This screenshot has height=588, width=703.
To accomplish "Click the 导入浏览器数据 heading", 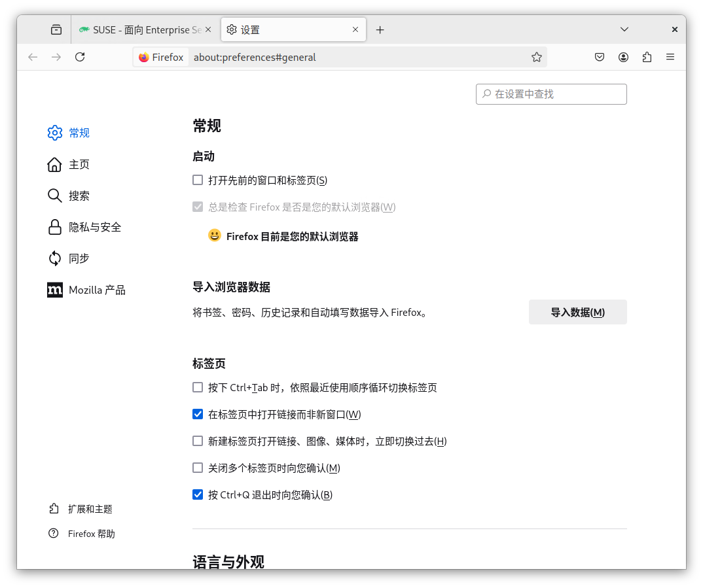I will click(231, 286).
